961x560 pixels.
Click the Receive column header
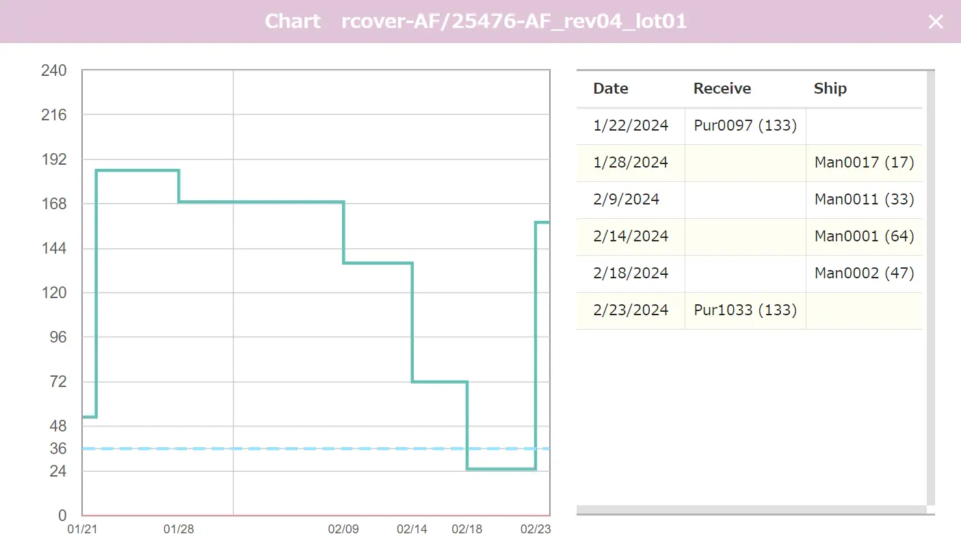tap(722, 89)
